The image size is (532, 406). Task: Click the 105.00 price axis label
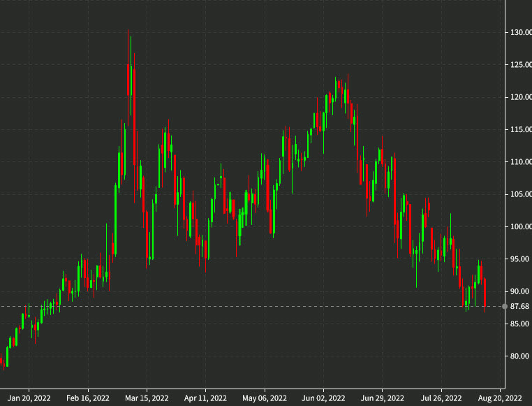[521, 194]
